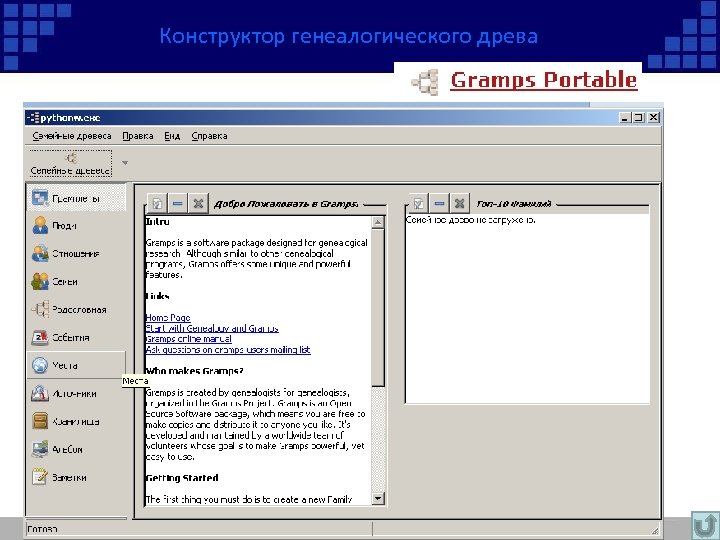Click the Семейные древеса toolbar button

pyautogui.click(x=71, y=163)
